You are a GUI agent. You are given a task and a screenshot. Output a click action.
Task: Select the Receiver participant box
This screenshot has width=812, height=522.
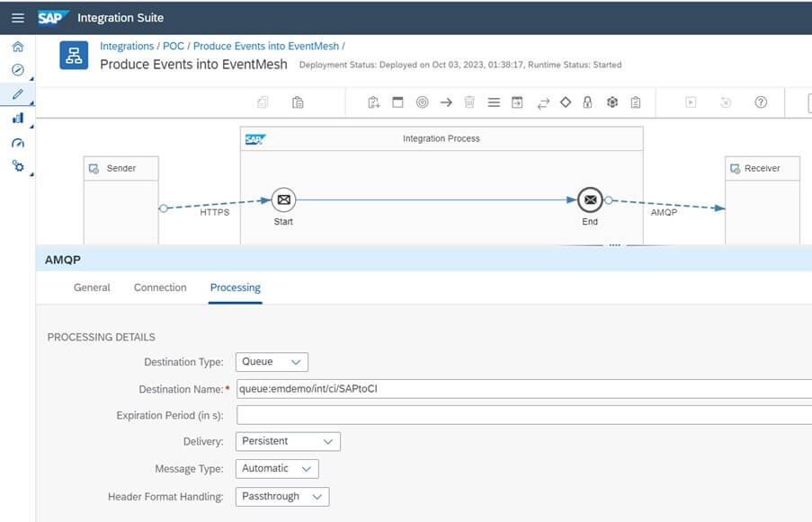coord(763,199)
